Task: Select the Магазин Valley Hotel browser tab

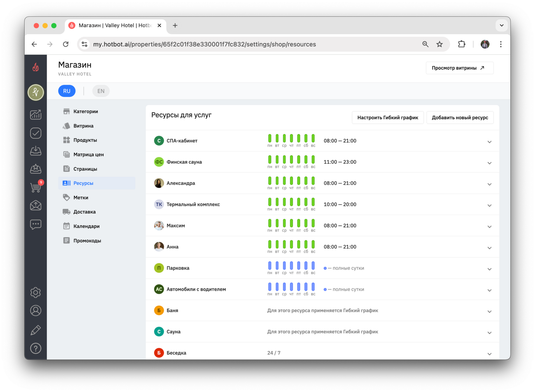Action: pyautogui.click(x=116, y=25)
